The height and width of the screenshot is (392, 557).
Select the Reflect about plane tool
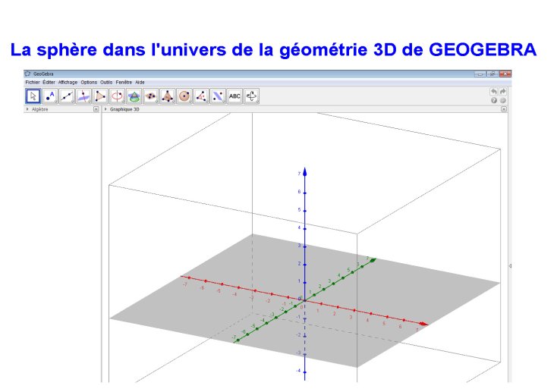tap(218, 96)
